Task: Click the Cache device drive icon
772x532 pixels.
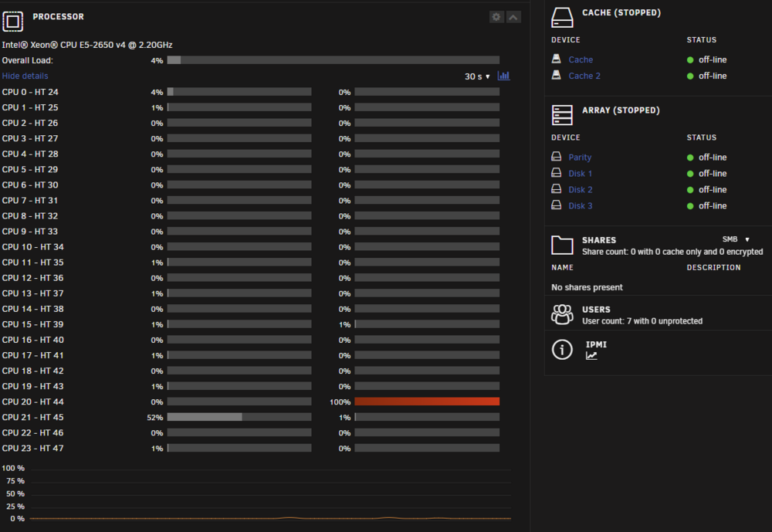Action: click(x=557, y=59)
